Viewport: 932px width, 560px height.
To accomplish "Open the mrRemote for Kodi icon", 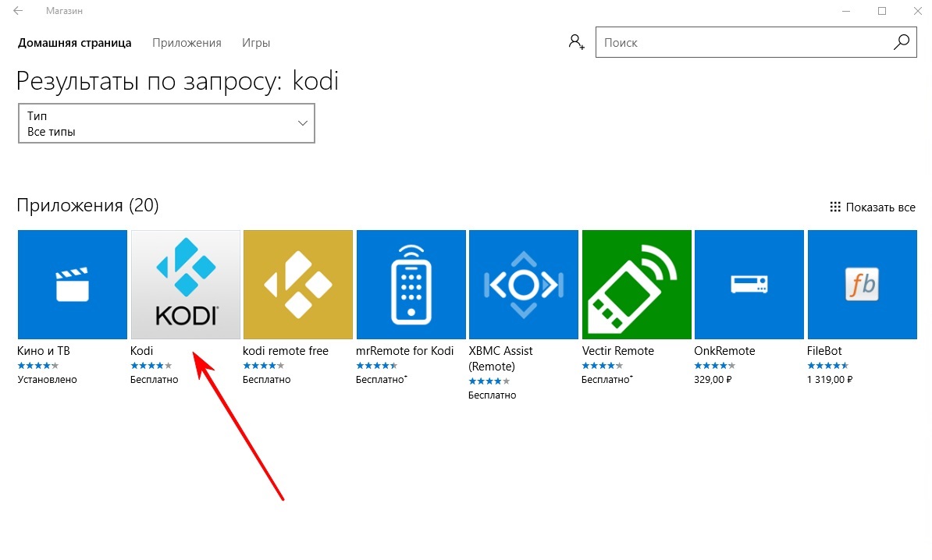I will pos(411,285).
